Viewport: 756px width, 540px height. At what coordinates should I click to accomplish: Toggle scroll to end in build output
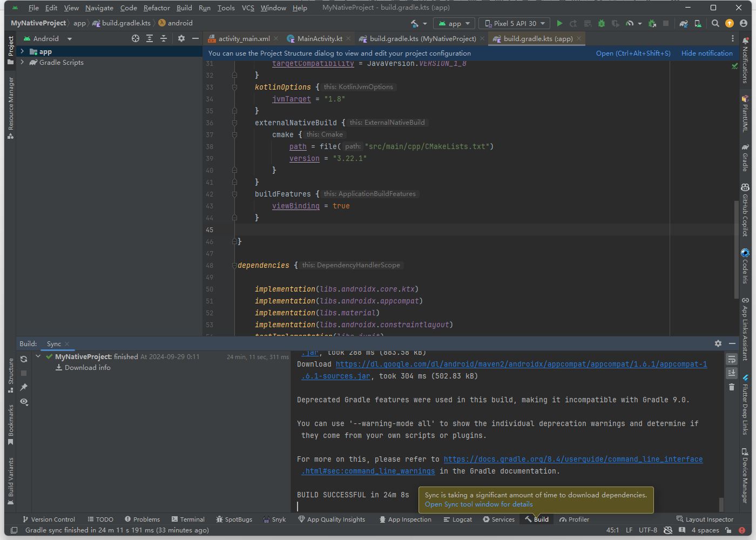point(732,373)
